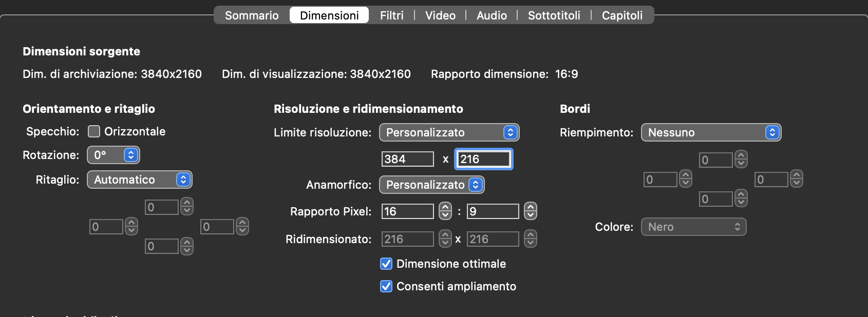Screen dimensions: 868x317
Task: Open the Anamorfico dropdown
Action: pyautogui.click(x=432, y=185)
